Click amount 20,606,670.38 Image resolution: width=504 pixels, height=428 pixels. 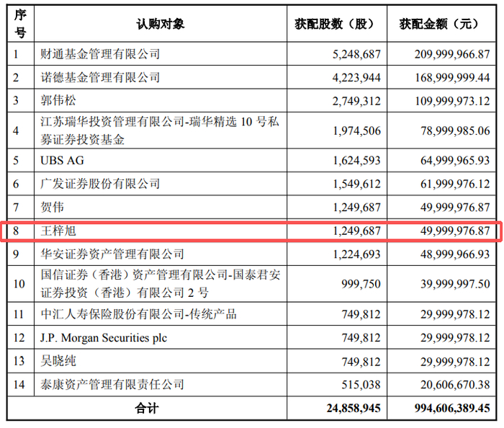coord(456,385)
